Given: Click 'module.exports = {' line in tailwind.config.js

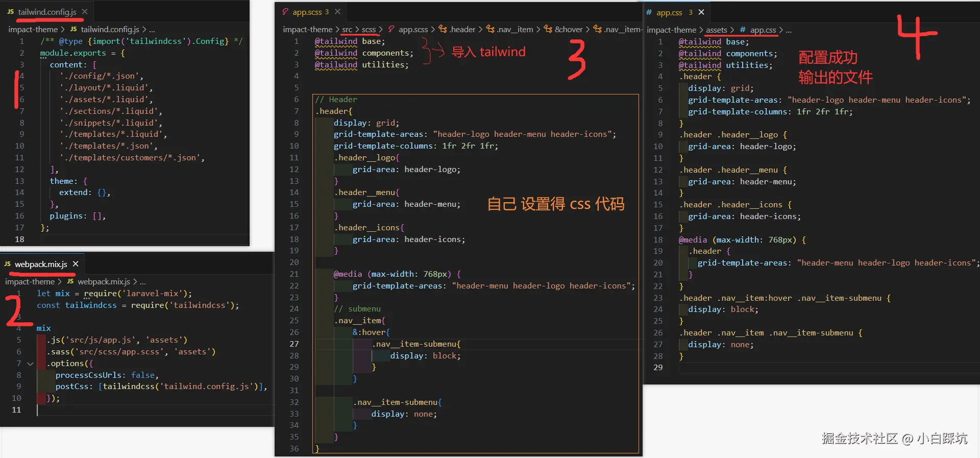Looking at the screenshot, I should click(82, 53).
